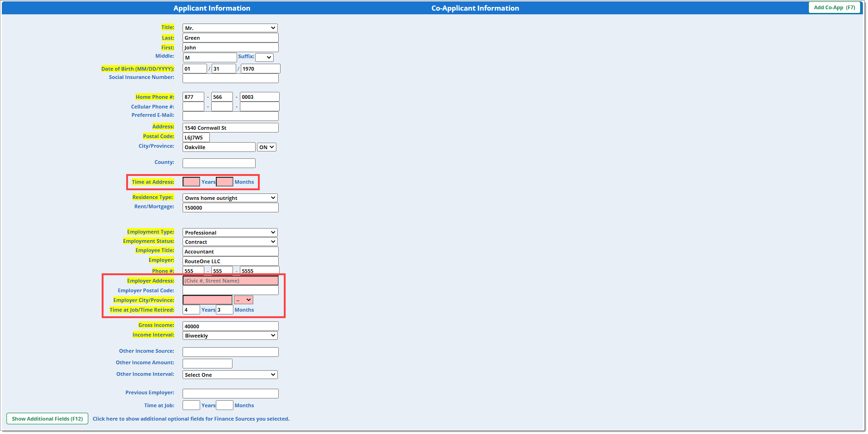868x434 pixels.
Task: Click the Time at Job/Time Retired Years field
Action: point(191,310)
